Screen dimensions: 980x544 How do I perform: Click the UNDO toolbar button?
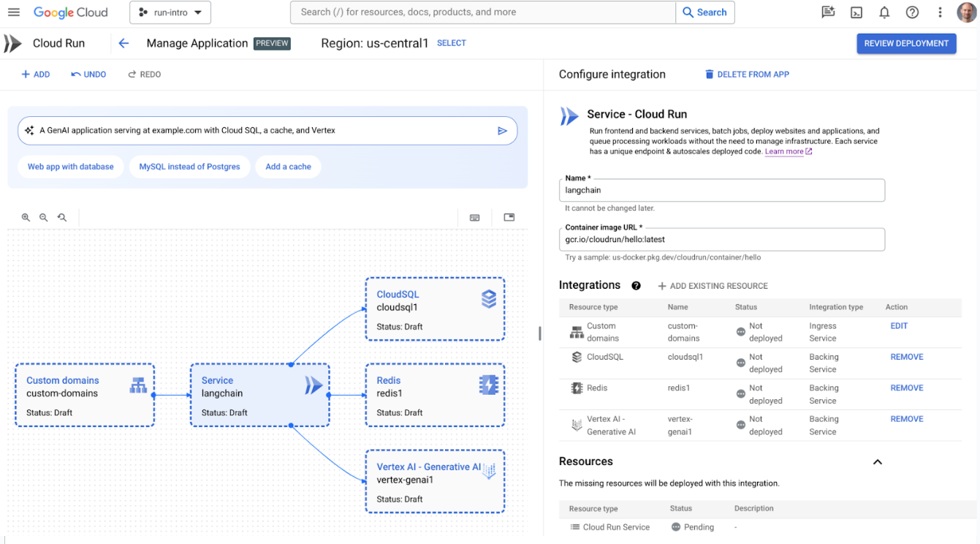88,75
